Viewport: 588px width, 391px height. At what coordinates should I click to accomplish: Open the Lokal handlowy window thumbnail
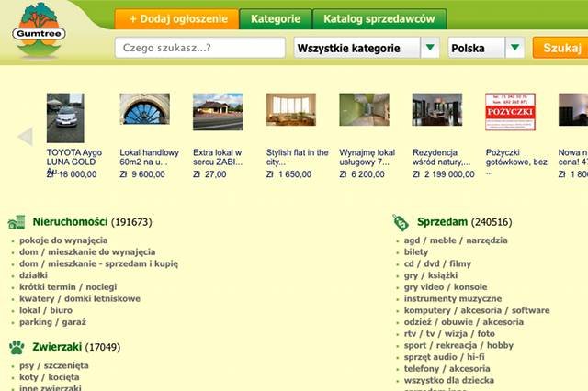(x=145, y=109)
